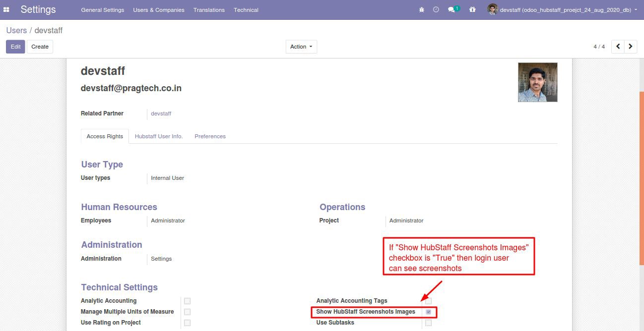
Task: Go to previous record arrow
Action: (618, 47)
